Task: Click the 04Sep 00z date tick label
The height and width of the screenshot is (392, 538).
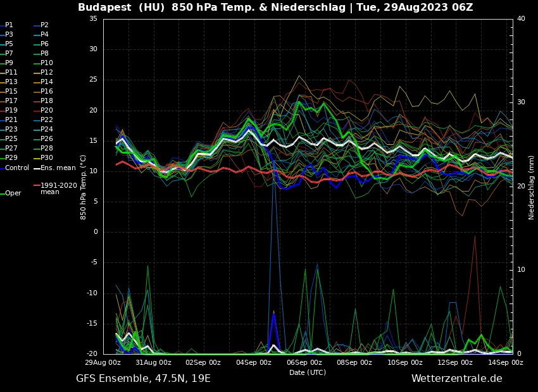Action: [254, 363]
